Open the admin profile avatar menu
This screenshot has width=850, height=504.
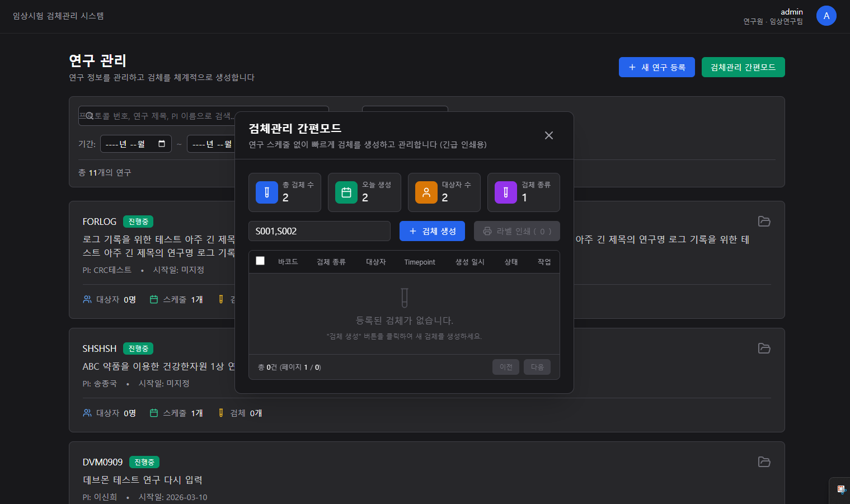coord(826,16)
